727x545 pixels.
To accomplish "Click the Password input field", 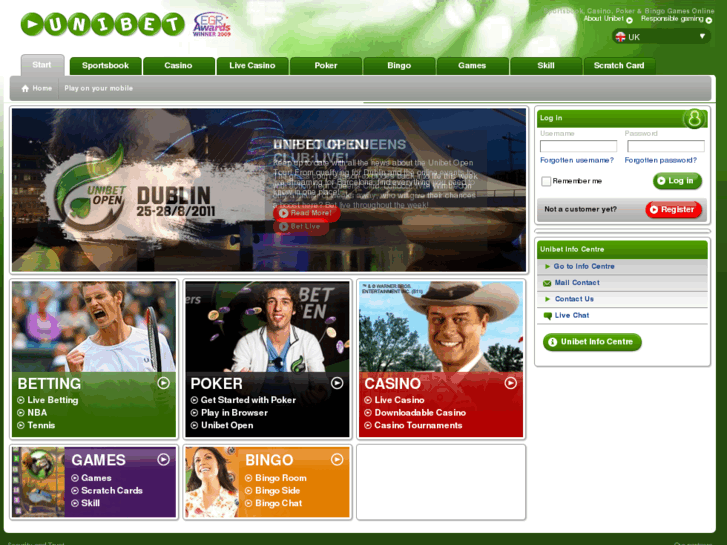I will [666, 146].
